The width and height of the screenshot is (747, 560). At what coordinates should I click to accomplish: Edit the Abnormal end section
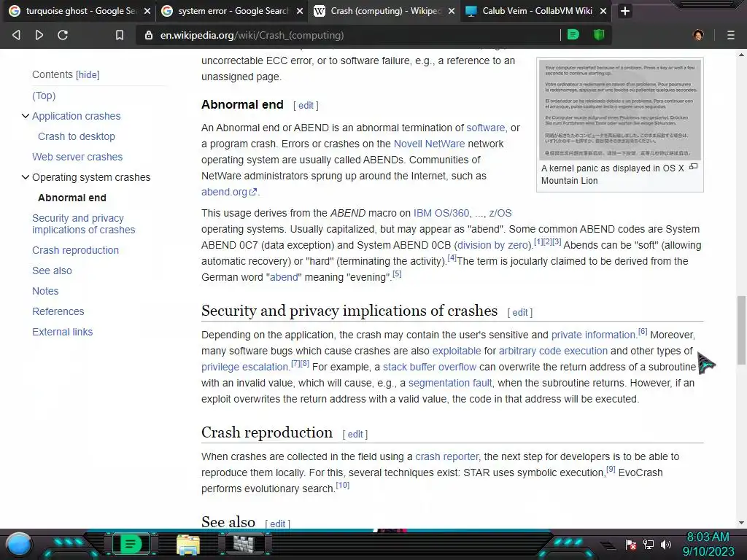306,106
